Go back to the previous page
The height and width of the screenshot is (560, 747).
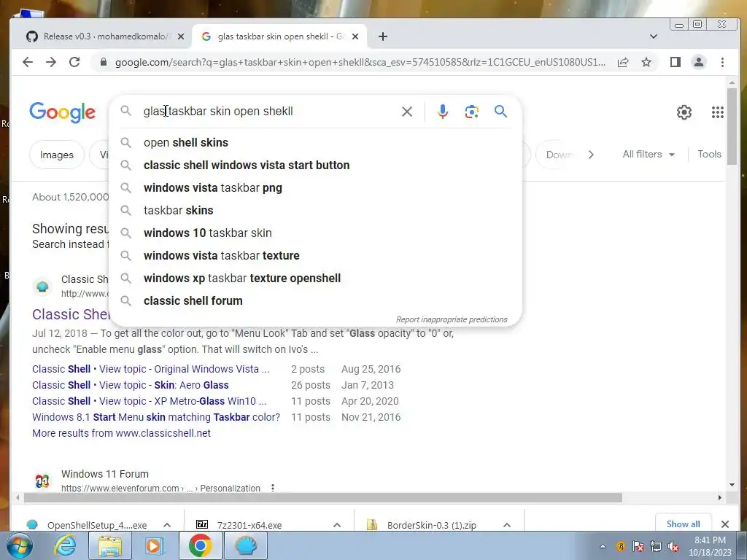[x=28, y=62]
